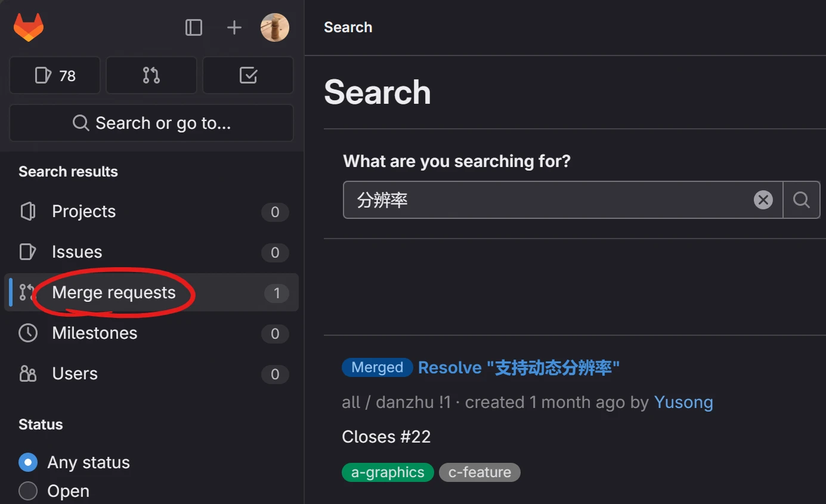
Task: View Users search results
Action: pyautogui.click(x=75, y=373)
